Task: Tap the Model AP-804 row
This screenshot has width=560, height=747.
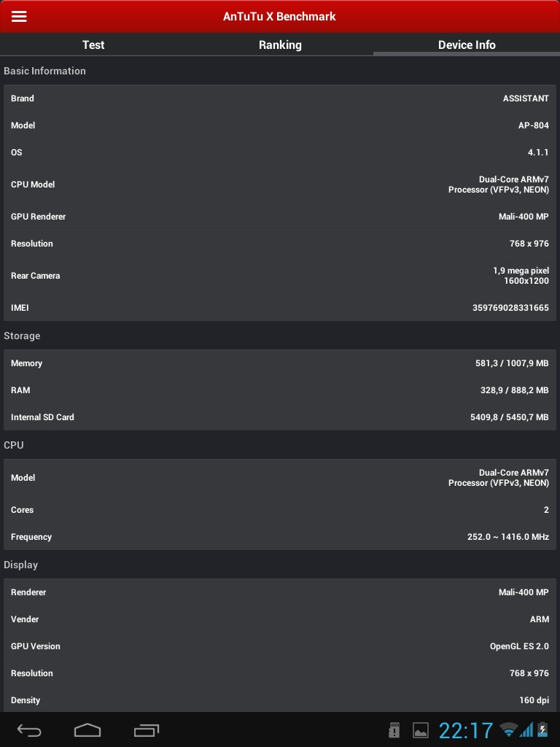Action: pos(280,125)
